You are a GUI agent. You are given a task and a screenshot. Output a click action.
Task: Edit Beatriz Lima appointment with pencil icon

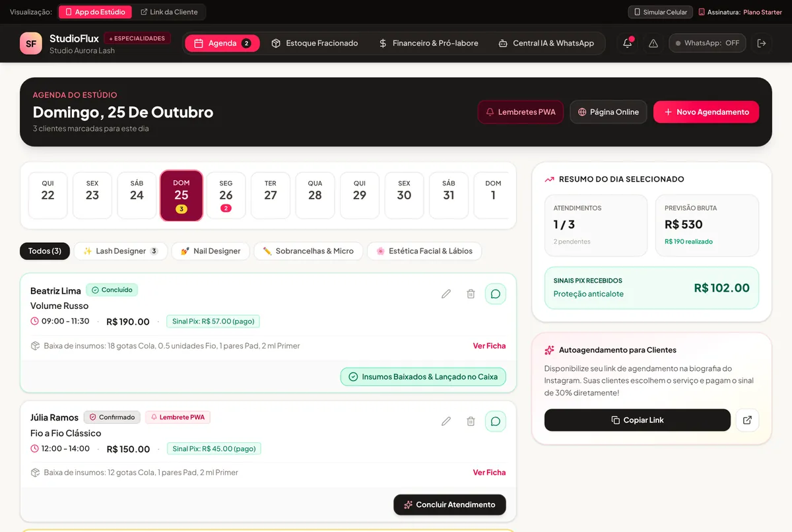446,294
